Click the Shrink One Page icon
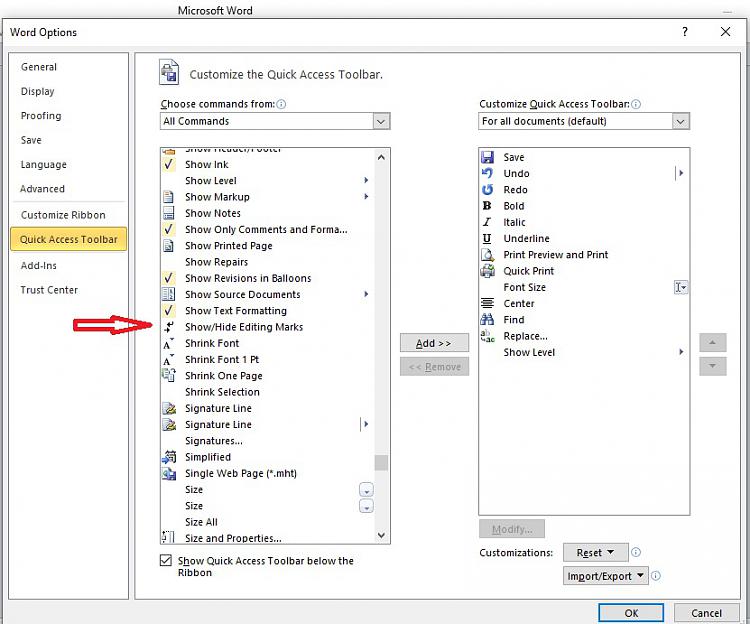 (168, 375)
